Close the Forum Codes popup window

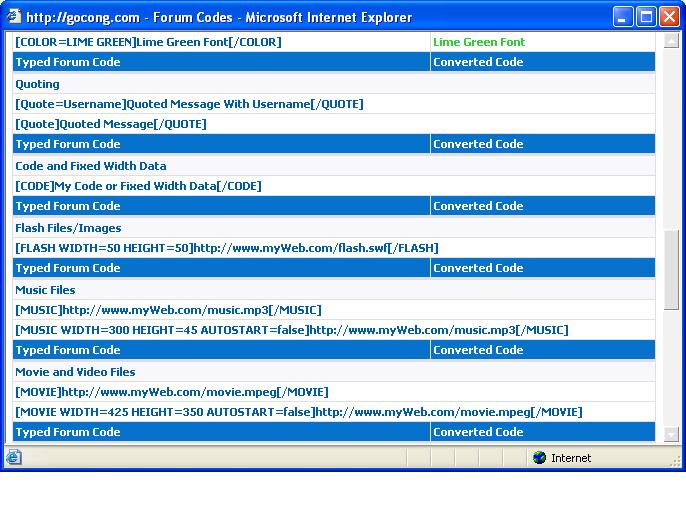coord(669,17)
